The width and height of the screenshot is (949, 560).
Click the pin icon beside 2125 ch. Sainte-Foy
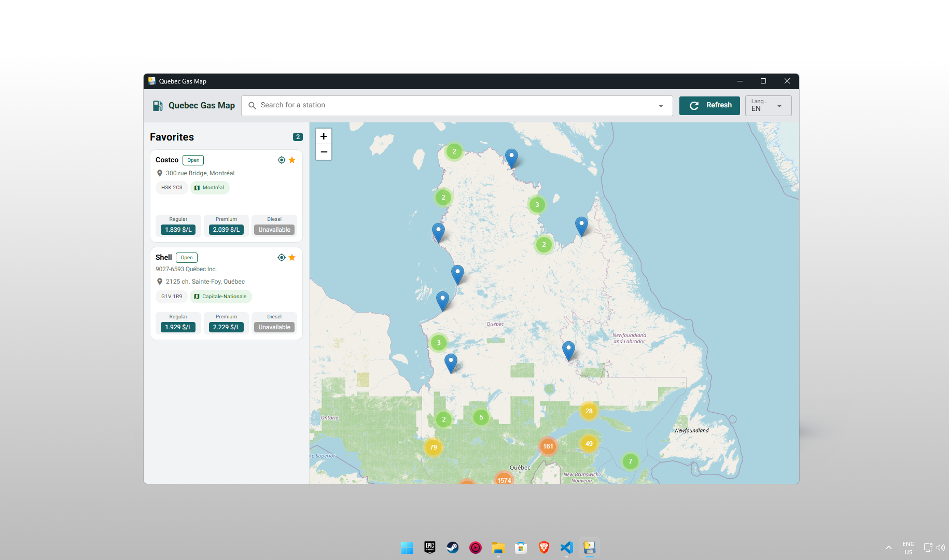[160, 282]
